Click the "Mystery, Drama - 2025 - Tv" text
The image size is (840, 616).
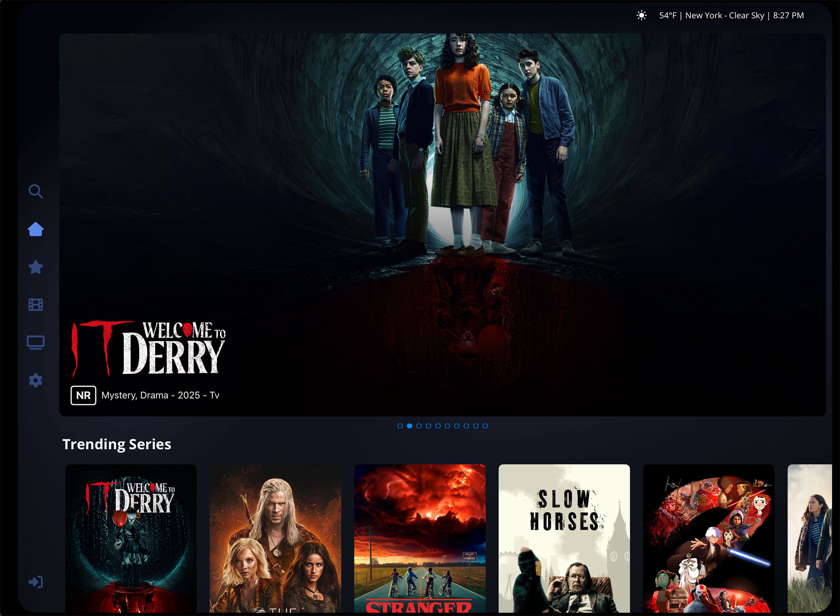(160, 395)
